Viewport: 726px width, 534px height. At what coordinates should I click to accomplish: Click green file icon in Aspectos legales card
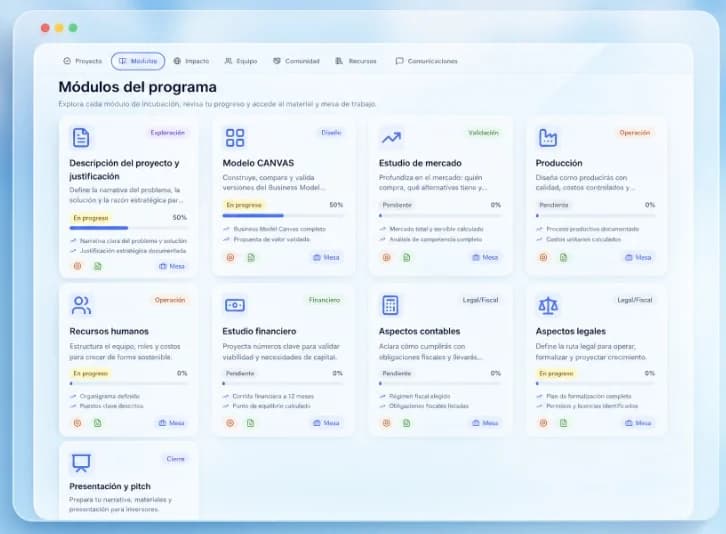tap(563, 423)
